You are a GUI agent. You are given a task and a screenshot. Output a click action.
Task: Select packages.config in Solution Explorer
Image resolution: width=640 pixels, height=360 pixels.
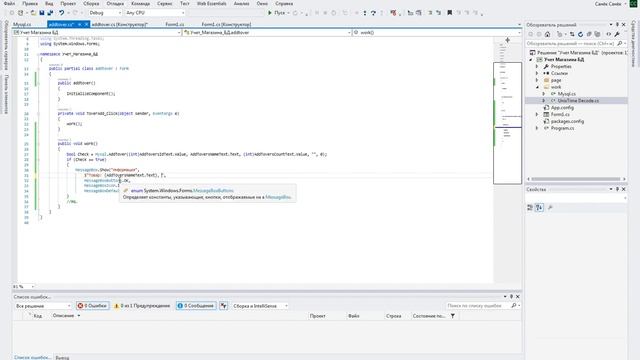click(x=567, y=121)
